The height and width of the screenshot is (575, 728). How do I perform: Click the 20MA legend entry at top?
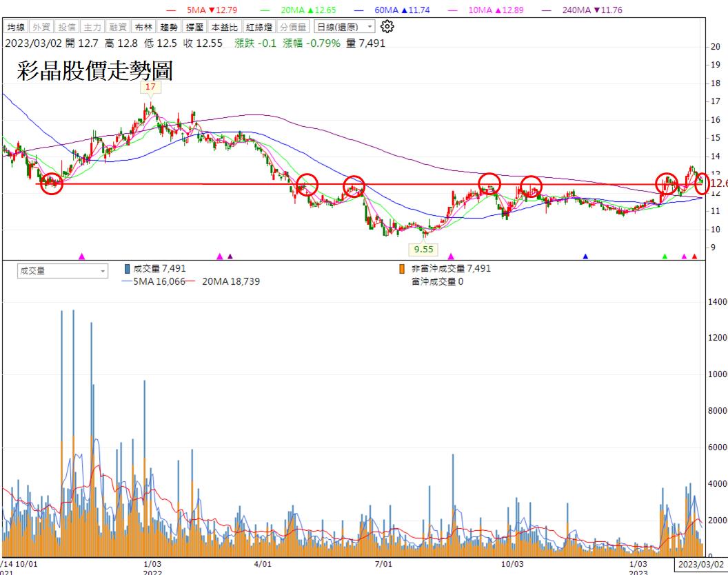[x=303, y=10]
